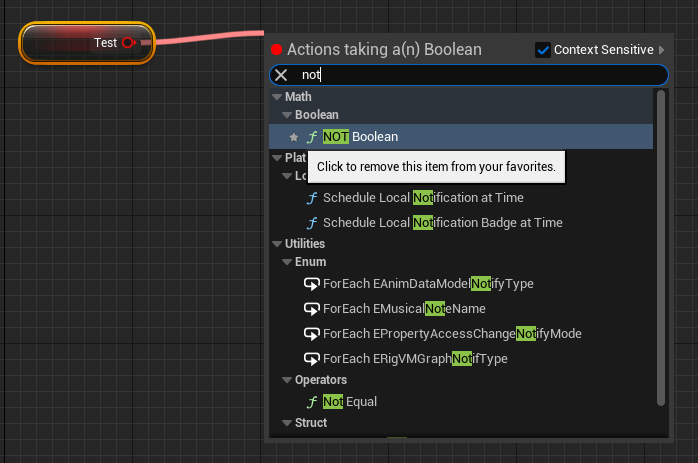The height and width of the screenshot is (463, 698).
Task: Collapse the Platform category arrow
Action: pos(277,158)
